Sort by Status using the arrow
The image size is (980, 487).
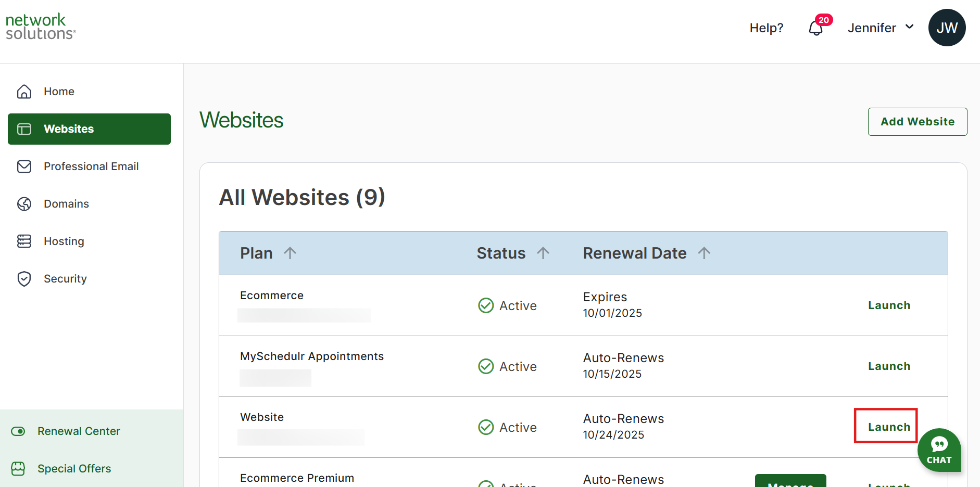pyautogui.click(x=543, y=253)
